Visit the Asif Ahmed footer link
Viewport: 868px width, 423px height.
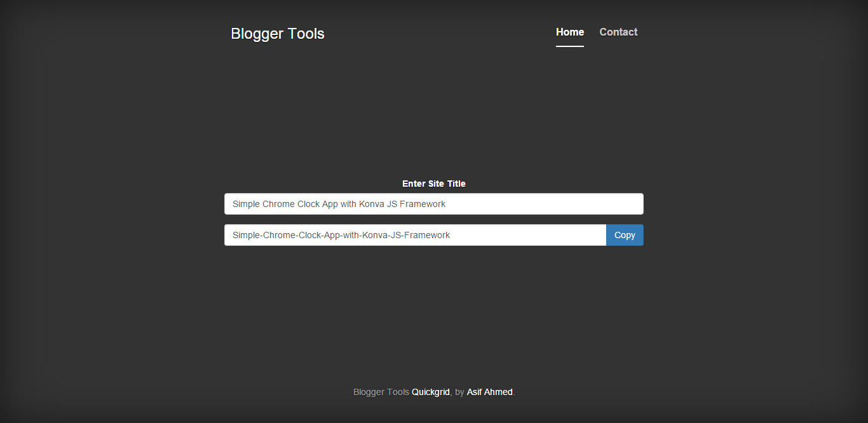coord(490,393)
